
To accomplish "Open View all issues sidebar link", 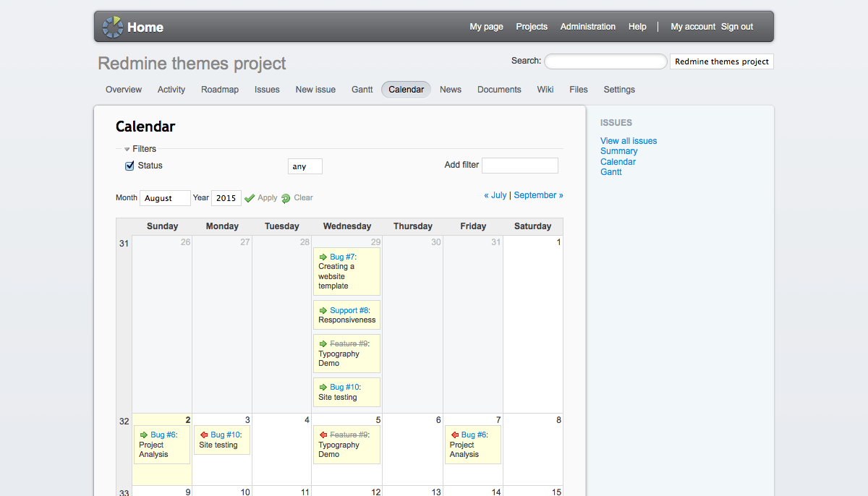I will [629, 141].
